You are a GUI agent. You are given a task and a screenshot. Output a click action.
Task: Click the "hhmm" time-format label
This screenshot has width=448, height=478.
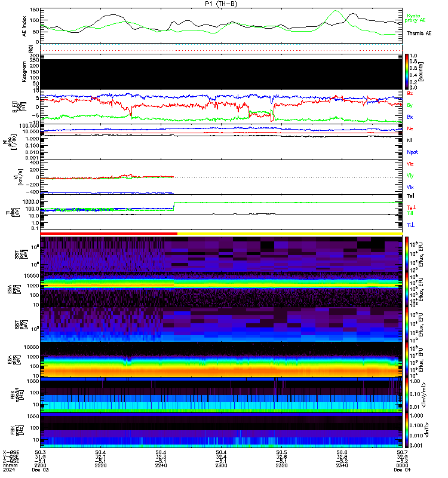point(11,465)
